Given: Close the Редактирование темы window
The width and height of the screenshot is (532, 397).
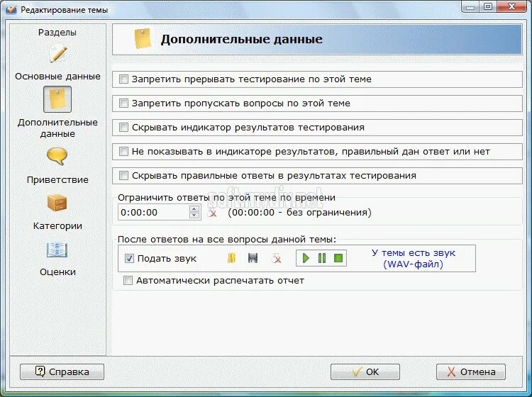Looking at the screenshot, I should pos(511,6).
